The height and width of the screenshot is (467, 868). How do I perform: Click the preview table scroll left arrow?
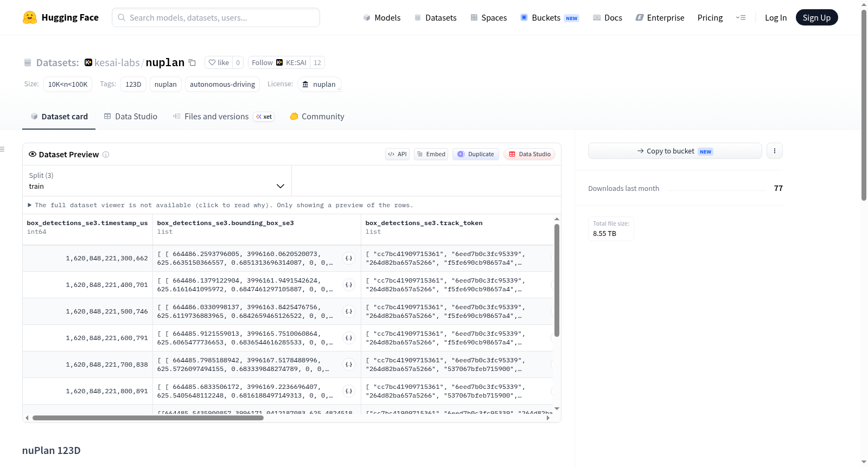(27, 418)
